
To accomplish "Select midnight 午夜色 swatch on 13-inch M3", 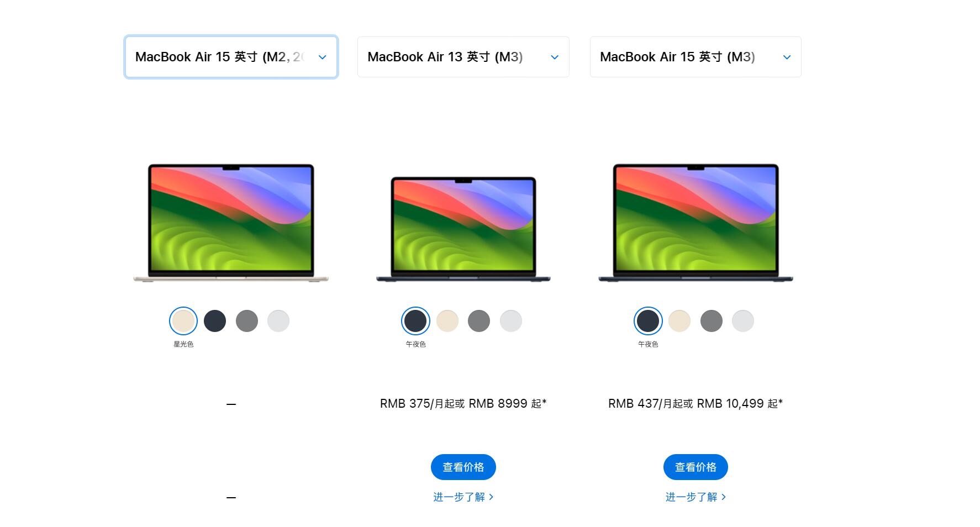I will click(415, 321).
